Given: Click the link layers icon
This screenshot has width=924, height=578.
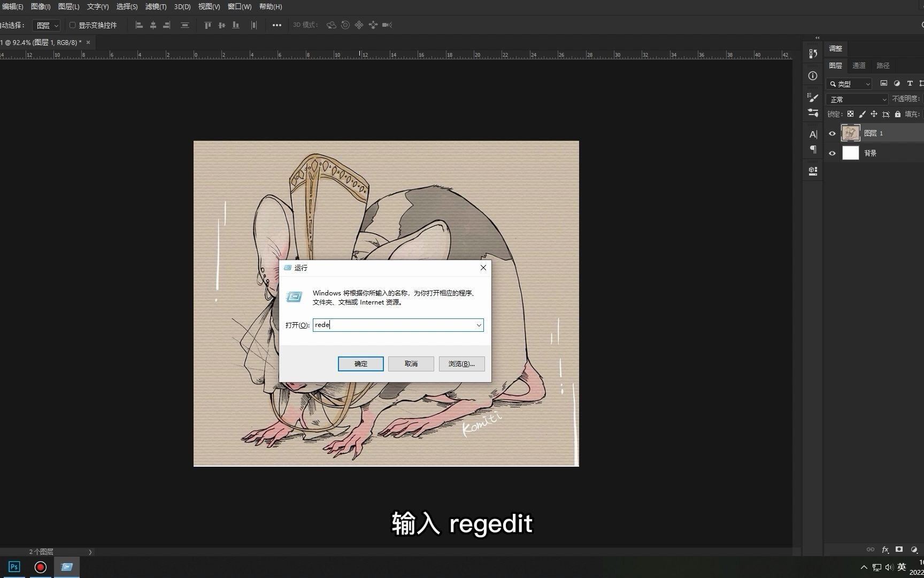Looking at the screenshot, I should (x=871, y=550).
